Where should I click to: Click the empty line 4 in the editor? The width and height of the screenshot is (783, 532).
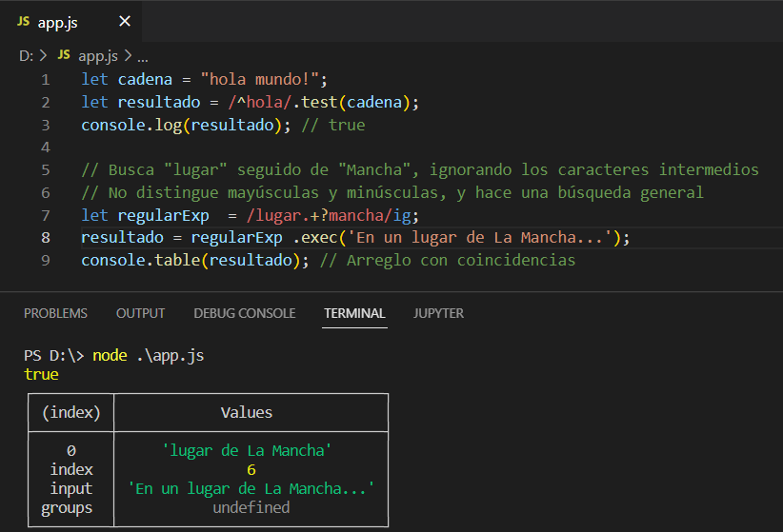(x=286, y=148)
